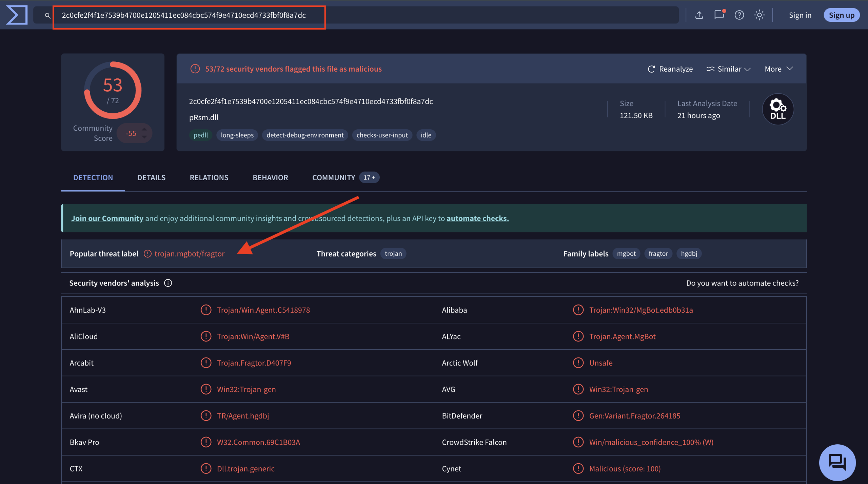Screen dimensions: 868x484
Task: Click the Cynet detection warning icon
Action: tap(578, 468)
